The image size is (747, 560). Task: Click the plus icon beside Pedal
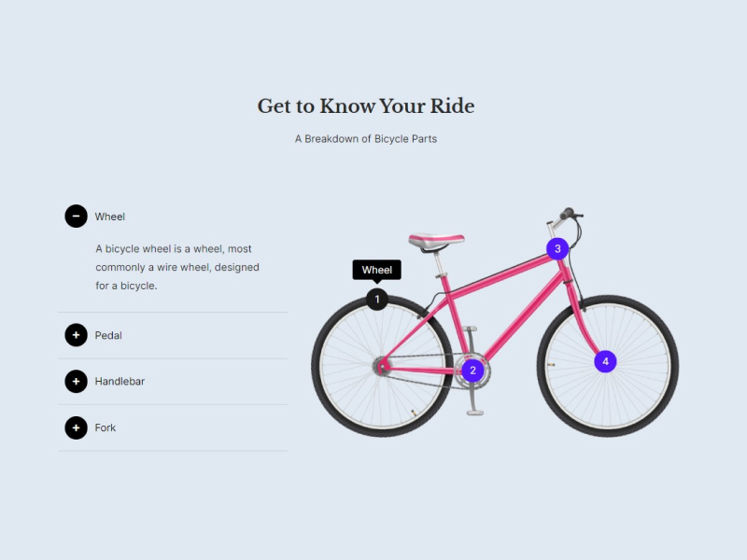(76, 335)
